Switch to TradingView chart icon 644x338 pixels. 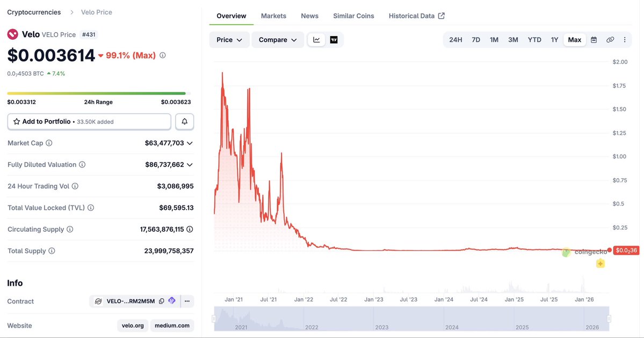click(334, 40)
